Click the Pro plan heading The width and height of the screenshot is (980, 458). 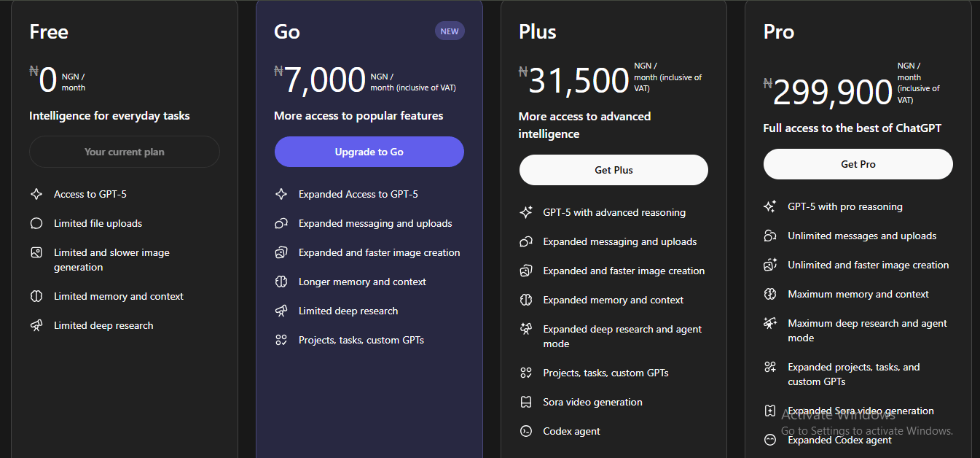(x=779, y=32)
